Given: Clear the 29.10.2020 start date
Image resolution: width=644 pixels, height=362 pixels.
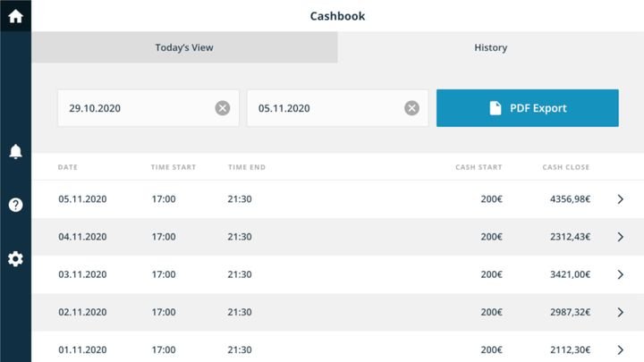Looking at the screenshot, I should 223,108.
